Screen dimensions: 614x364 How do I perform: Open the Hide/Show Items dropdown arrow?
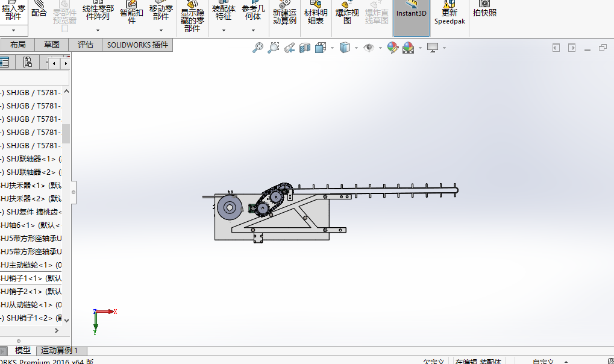(380, 48)
